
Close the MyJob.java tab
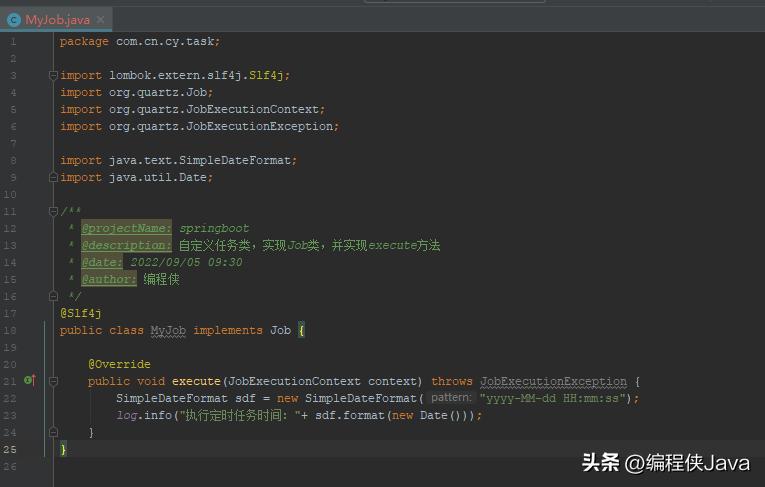pyautogui.click(x=101, y=20)
